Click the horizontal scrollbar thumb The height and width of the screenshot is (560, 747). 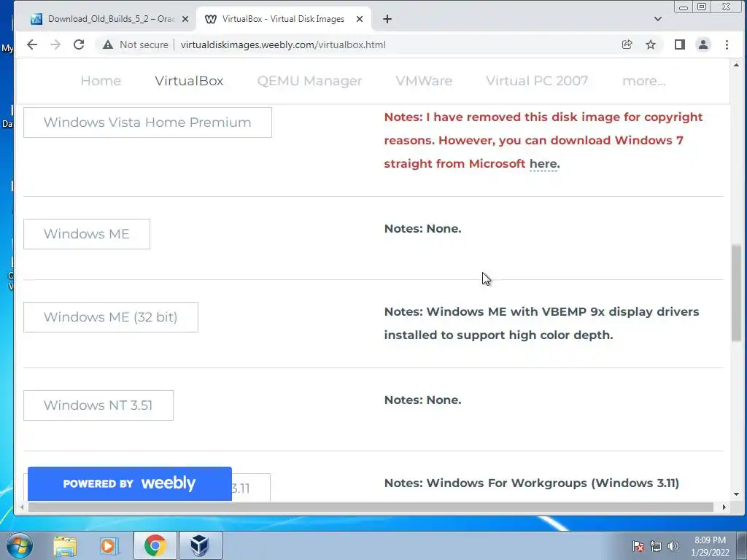pyautogui.click(x=371, y=507)
